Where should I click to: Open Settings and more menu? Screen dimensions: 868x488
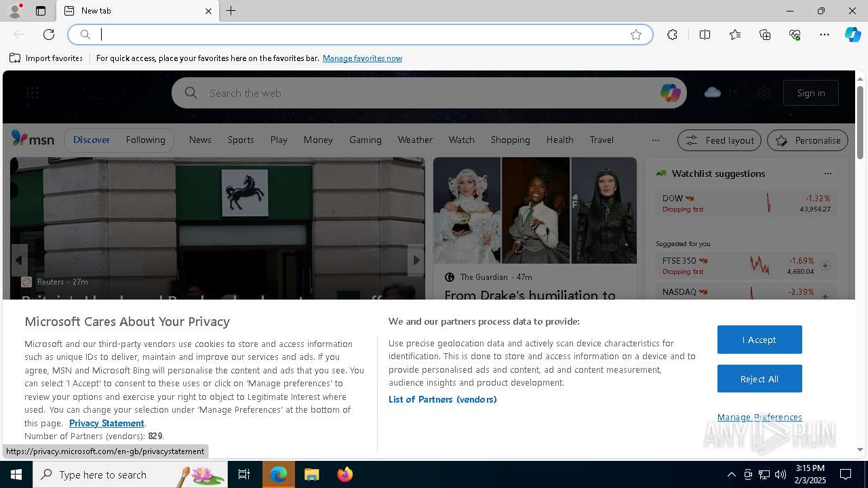coord(825,35)
